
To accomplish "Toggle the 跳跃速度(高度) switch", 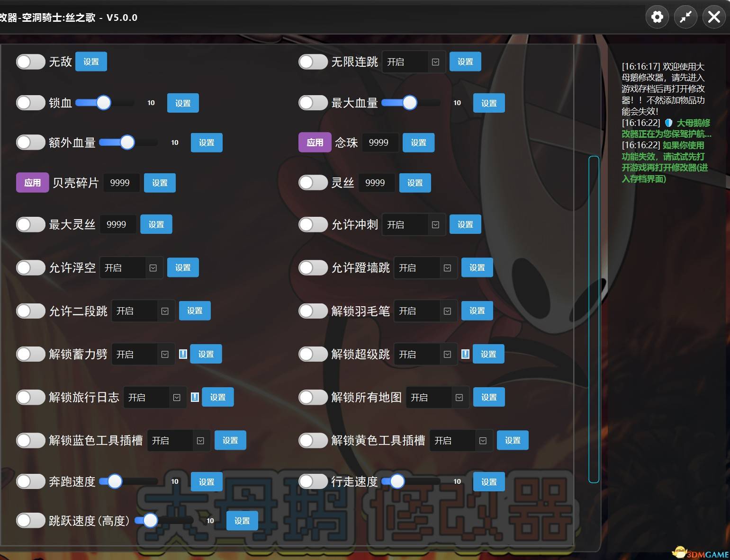I will tap(31, 521).
